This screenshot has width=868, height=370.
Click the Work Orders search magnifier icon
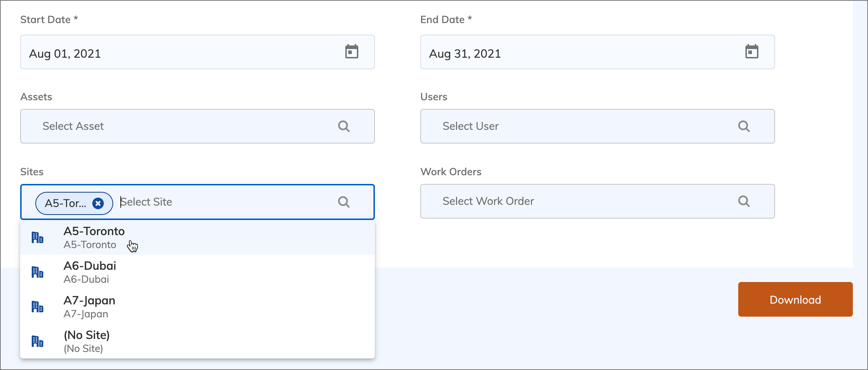coord(744,201)
